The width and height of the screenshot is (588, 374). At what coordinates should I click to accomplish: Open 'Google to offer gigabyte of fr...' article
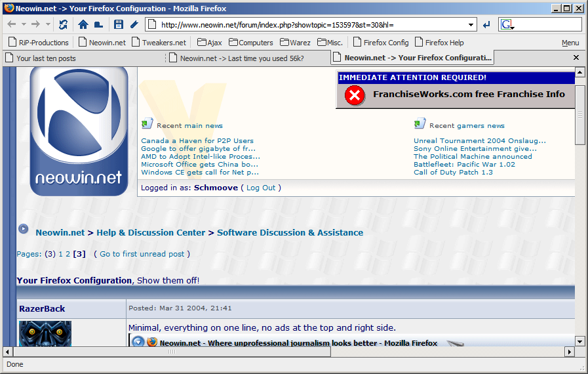coord(198,149)
